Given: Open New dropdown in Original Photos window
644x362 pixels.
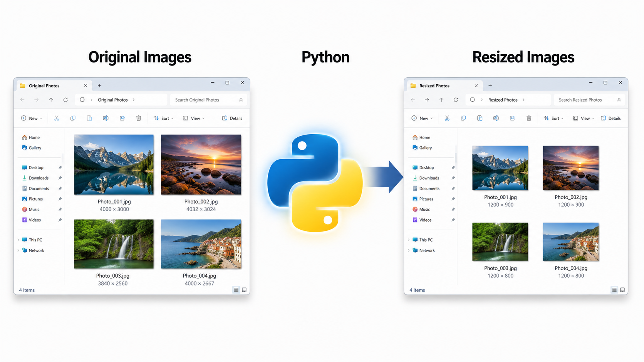Looking at the screenshot, I should [x=32, y=118].
